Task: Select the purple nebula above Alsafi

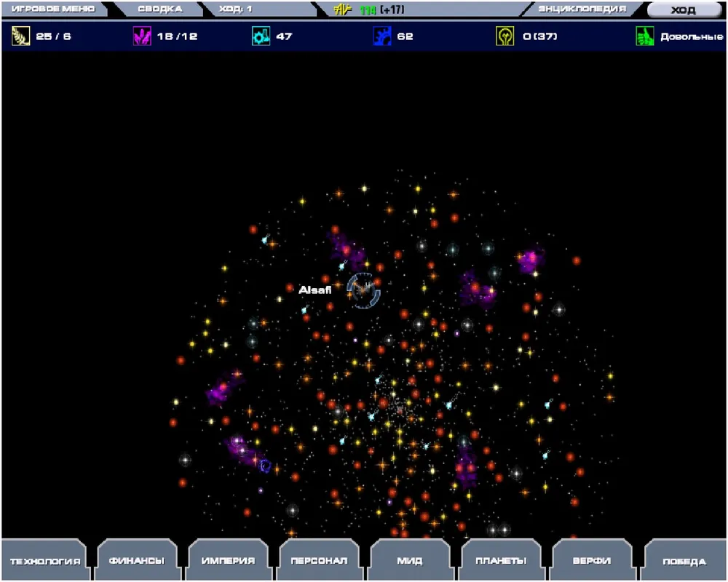Action: coord(347,249)
